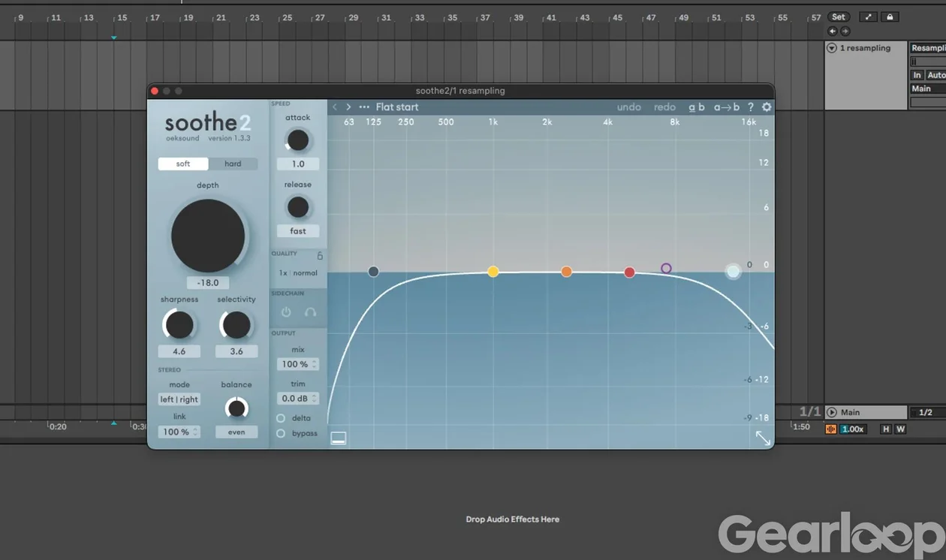The height and width of the screenshot is (560, 946).
Task: Select the orange band node
Action: pos(567,272)
